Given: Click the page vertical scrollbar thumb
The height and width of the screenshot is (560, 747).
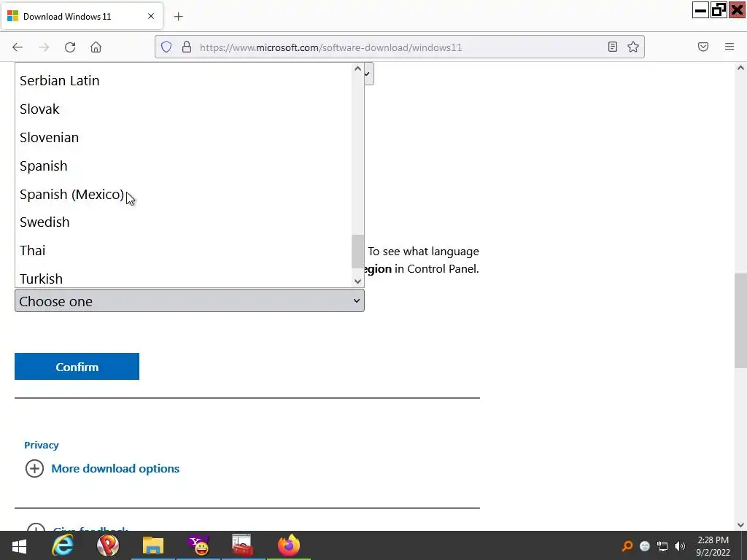Looking at the screenshot, I should pyautogui.click(x=740, y=321).
